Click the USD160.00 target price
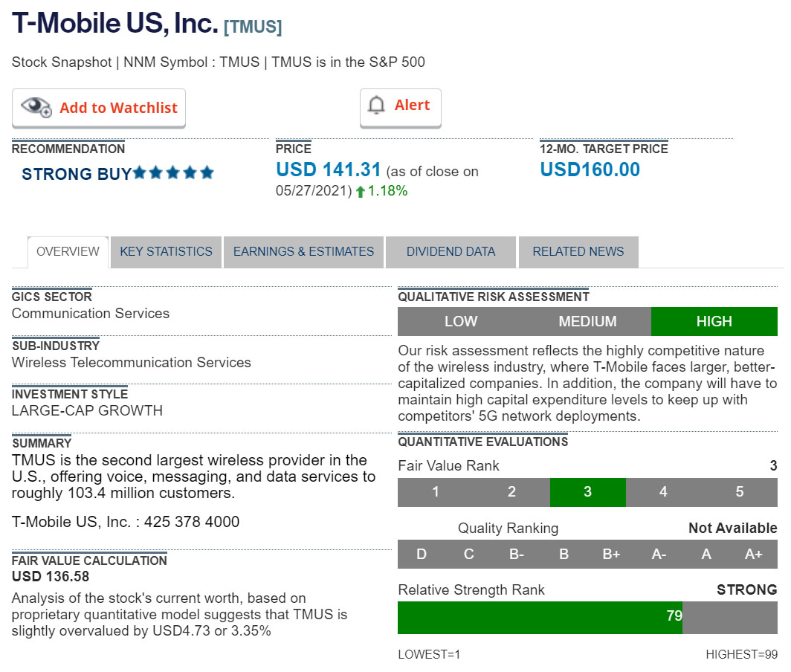The image size is (791, 672). [590, 169]
